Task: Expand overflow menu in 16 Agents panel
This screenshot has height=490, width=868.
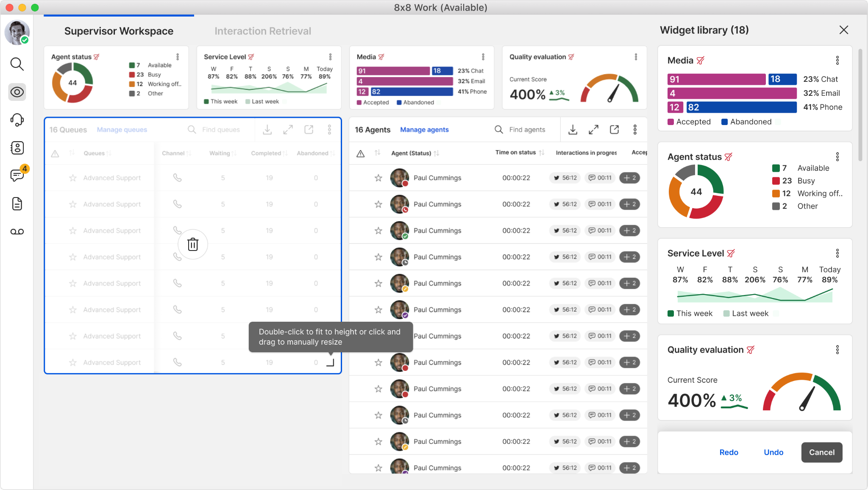Action: tap(635, 129)
